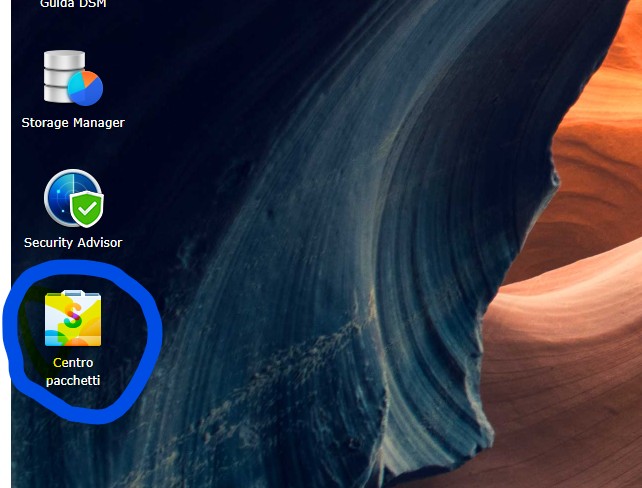Click the word "pacchetti" under the bag icon
Image resolution: width=642 pixels, height=488 pixels.
[73, 381]
